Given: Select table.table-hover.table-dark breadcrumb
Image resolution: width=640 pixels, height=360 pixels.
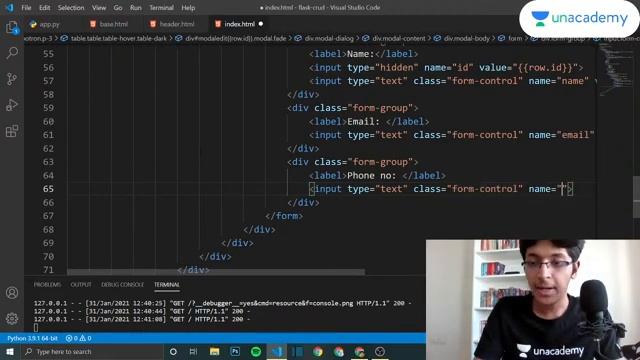Looking at the screenshot, I should [x=119, y=38].
